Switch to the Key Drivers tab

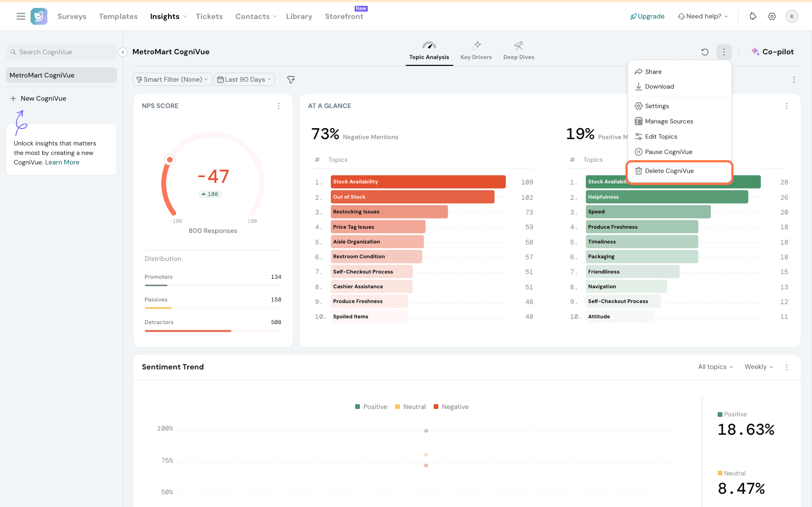click(x=476, y=51)
